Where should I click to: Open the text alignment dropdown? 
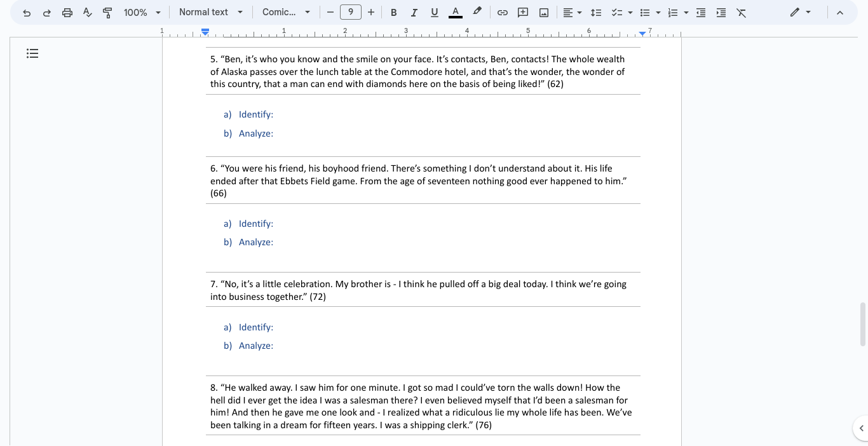click(573, 13)
